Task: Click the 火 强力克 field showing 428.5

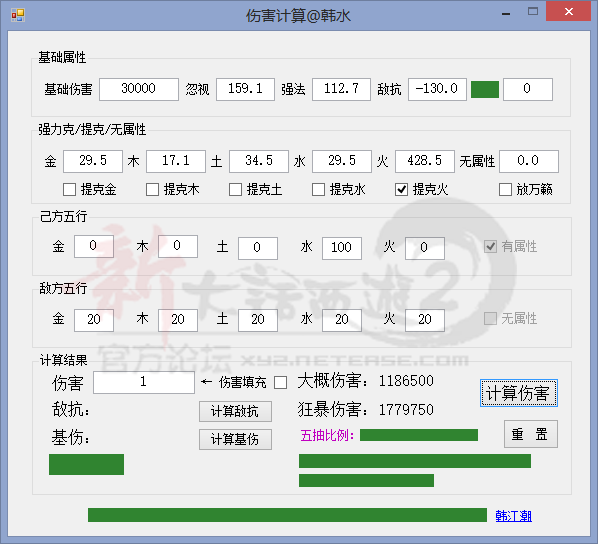Action: pyautogui.click(x=425, y=161)
